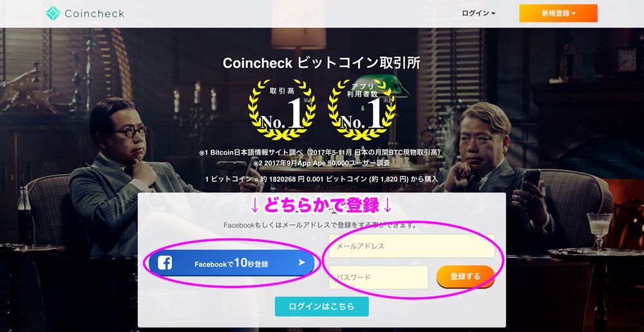644x332 pixels.
Task: Click the アプリ利用者数 No.1 laurel badge
Action: pos(362,110)
